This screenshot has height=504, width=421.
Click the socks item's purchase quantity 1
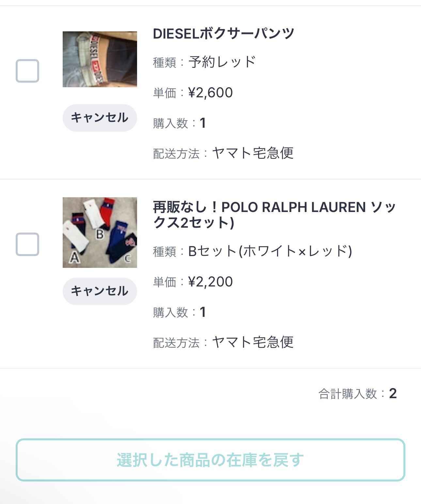click(203, 312)
